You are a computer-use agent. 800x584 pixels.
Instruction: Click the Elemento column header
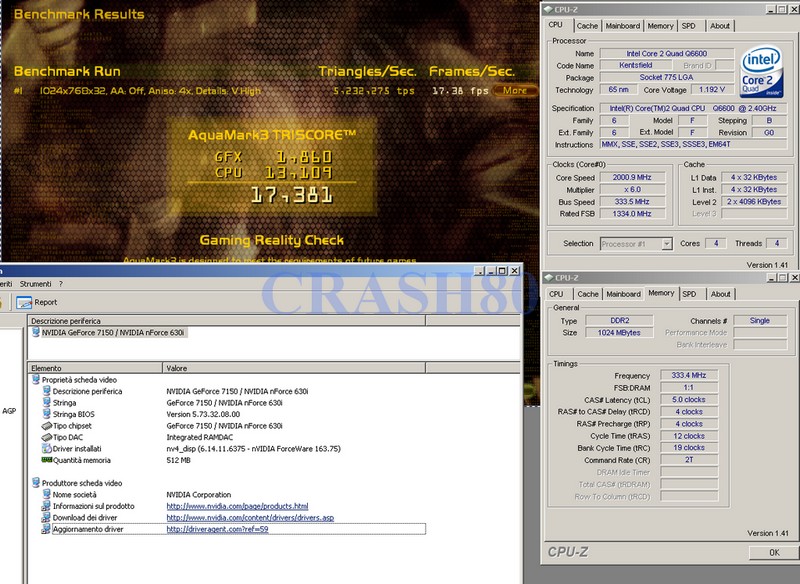coord(95,368)
